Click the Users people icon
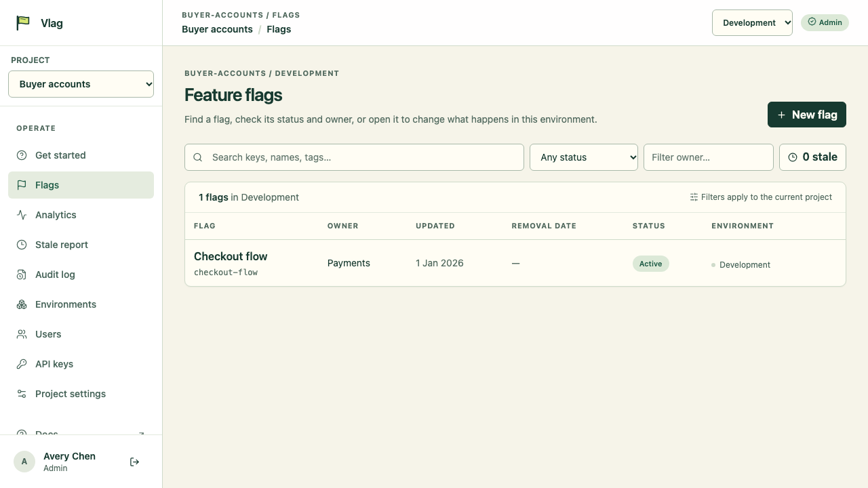 tap(22, 334)
